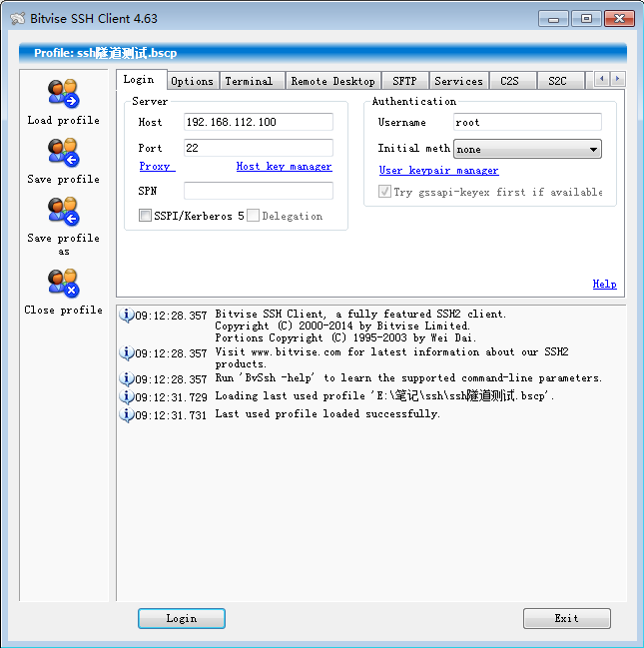Open the Initial method dropdown

527,150
